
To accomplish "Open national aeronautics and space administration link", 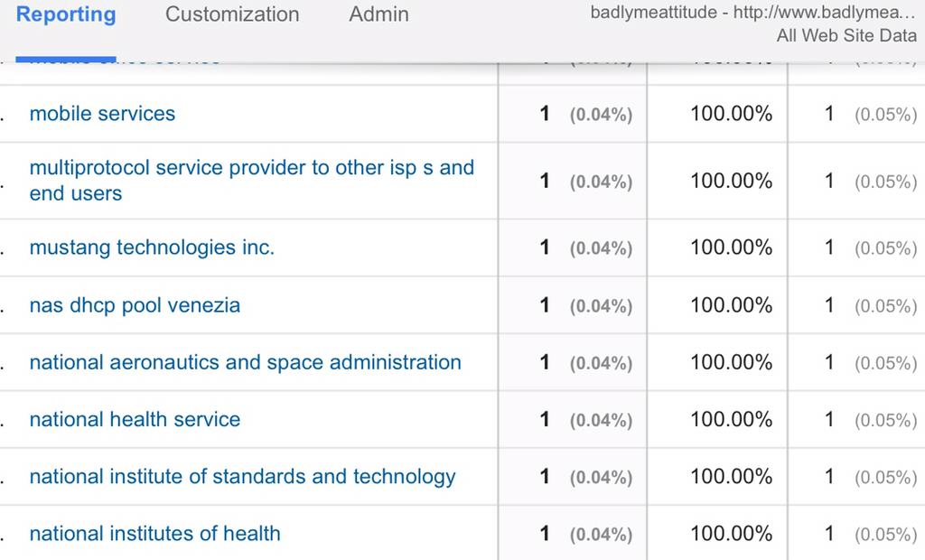I will click(245, 362).
